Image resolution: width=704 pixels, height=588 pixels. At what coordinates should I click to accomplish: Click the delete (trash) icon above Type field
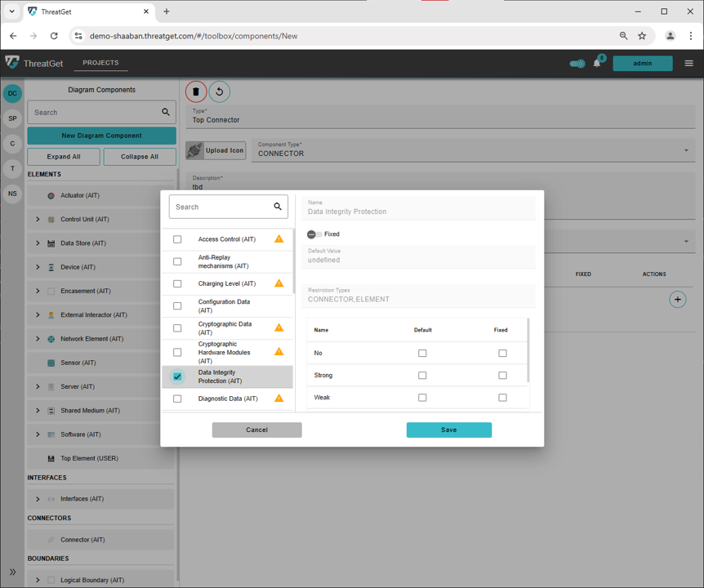(195, 91)
